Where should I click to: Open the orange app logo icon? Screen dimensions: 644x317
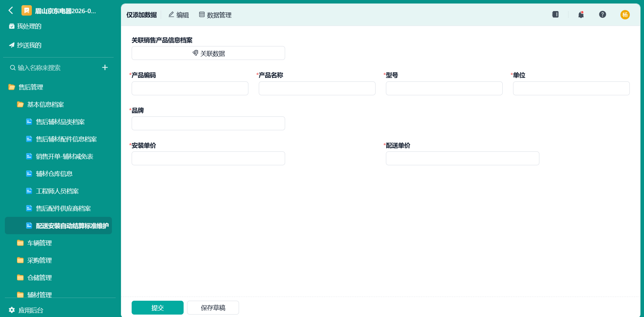(x=27, y=11)
